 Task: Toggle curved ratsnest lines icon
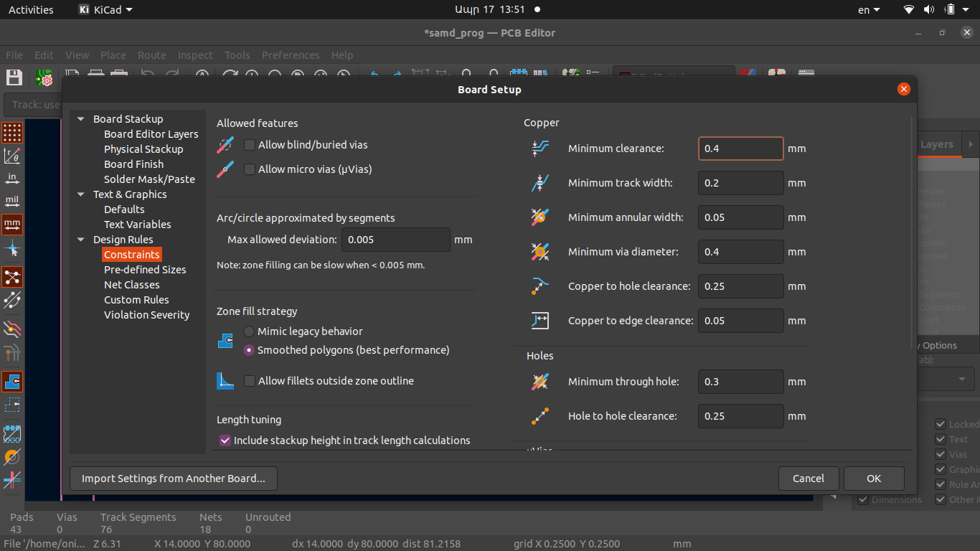(12, 300)
